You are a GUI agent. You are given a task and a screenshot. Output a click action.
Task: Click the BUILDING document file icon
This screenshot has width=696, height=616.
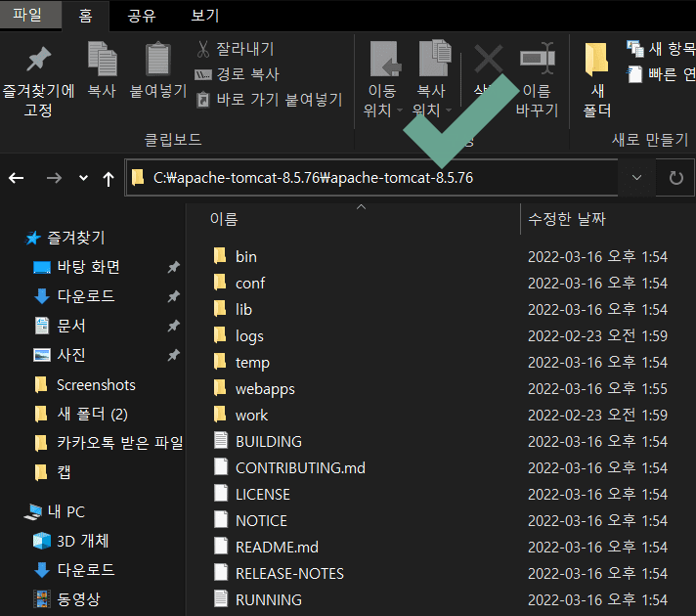click(221, 440)
